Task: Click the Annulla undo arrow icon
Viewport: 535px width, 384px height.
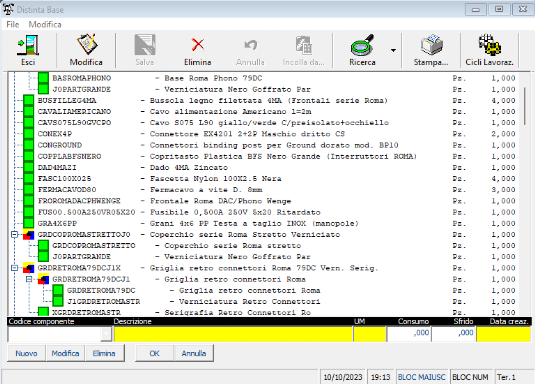Action: tap(250, 45)
